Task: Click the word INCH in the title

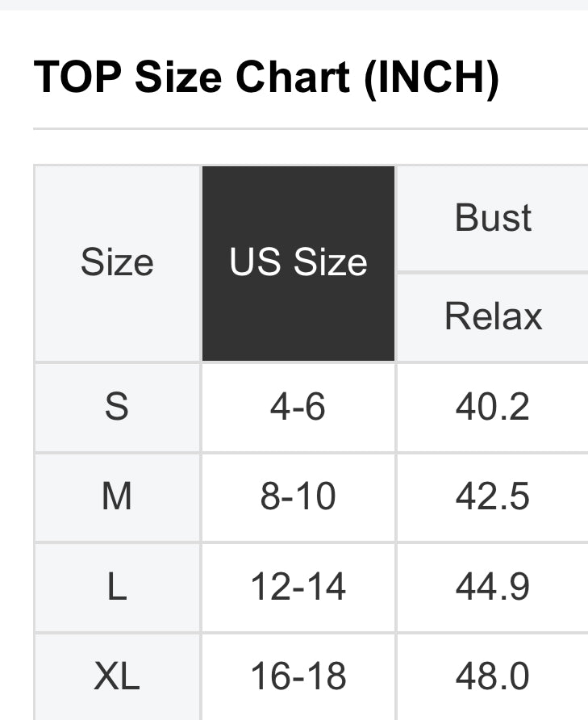Action: tap(432, 78)
